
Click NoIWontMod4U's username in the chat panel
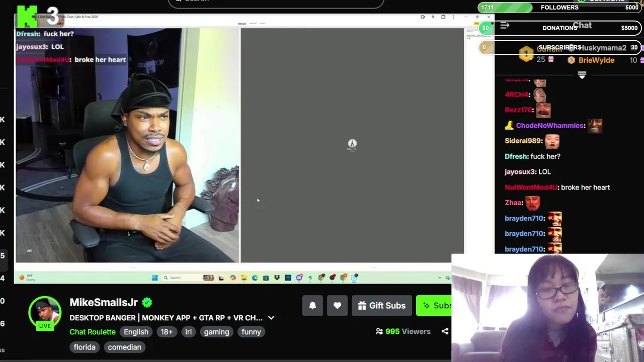[531, 188]
